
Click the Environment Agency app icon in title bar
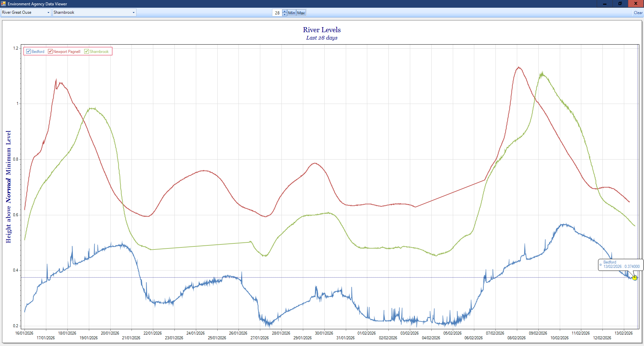3,4
